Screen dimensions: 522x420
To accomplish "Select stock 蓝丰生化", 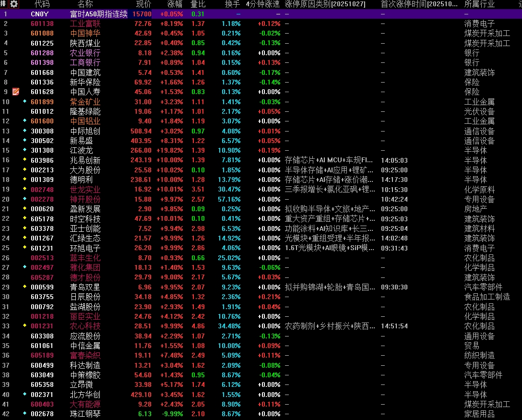I will 85,258.
